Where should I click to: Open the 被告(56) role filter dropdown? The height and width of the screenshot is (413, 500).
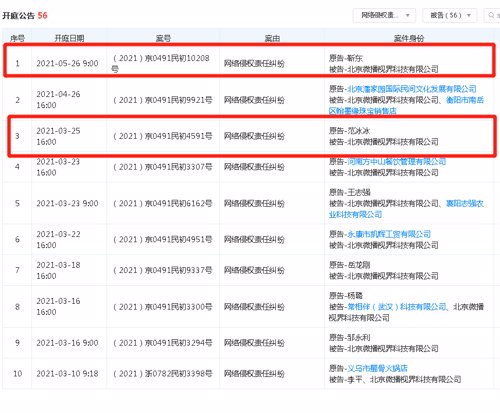click(450, 15)
